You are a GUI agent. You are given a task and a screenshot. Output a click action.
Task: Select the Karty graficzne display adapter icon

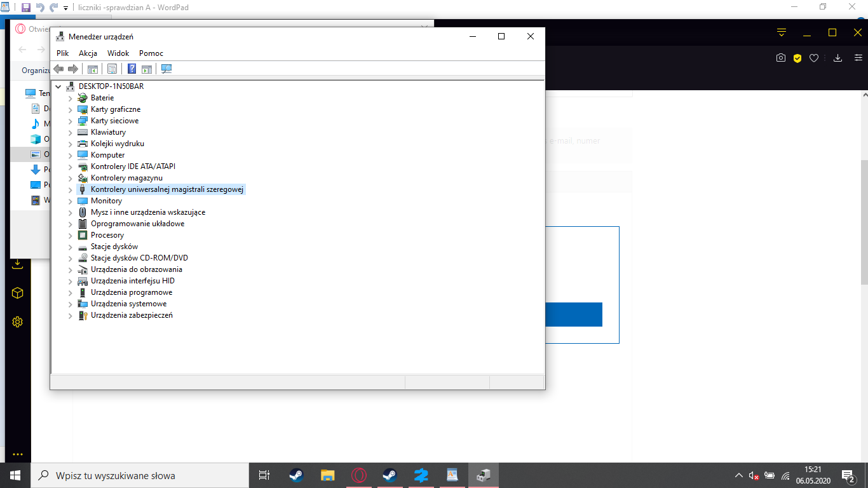[x=82, y=109]
